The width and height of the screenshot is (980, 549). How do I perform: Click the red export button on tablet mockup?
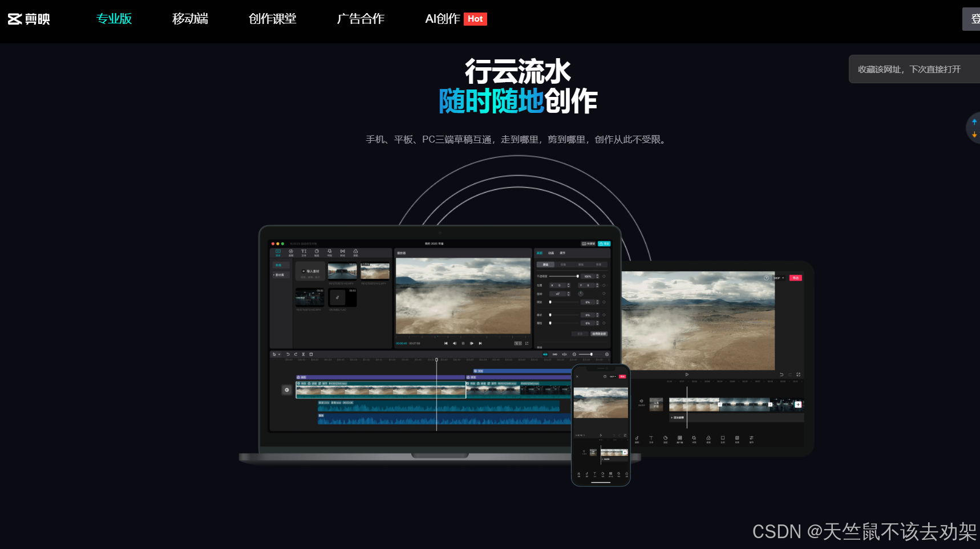tap(796, 278)
